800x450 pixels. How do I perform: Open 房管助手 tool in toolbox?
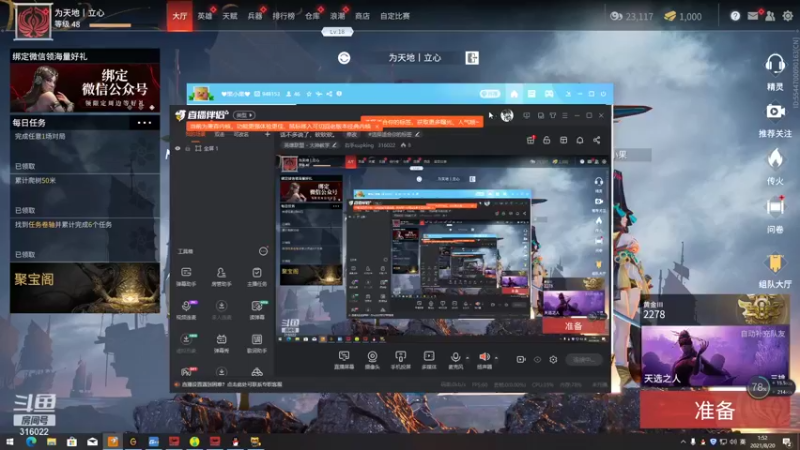(221, 277)
